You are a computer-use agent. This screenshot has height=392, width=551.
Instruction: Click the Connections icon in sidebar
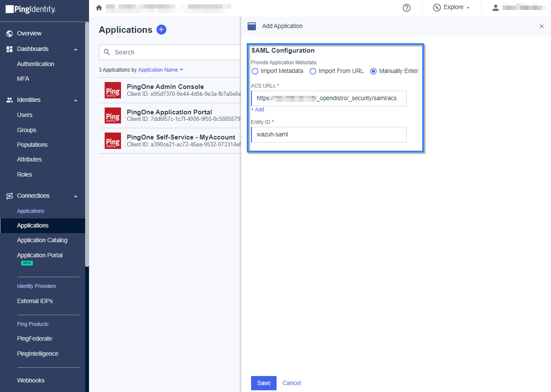(9, 196)
